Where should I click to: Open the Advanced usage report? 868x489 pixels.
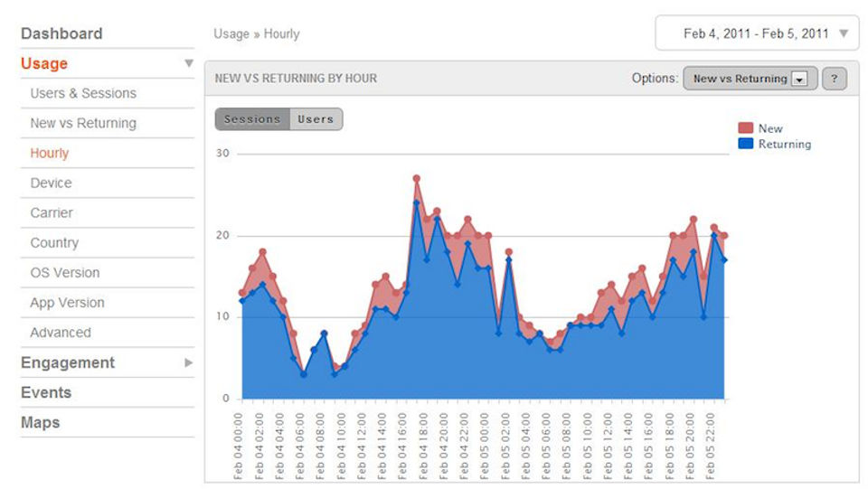pos(61,333)
